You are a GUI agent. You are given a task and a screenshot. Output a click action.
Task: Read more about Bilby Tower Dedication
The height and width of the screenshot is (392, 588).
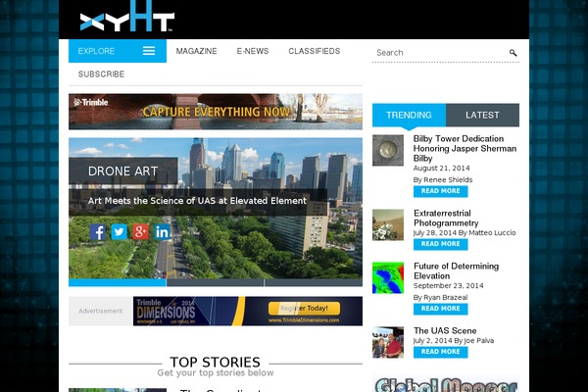tap(441, 191)
